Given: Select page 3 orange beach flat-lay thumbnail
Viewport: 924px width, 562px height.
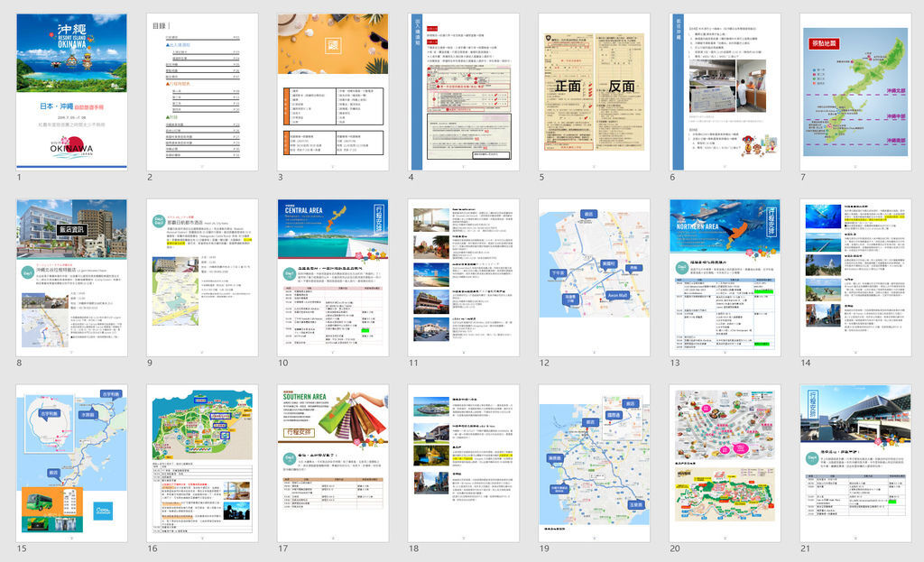Looking at the screenshot, I should 333,91.
